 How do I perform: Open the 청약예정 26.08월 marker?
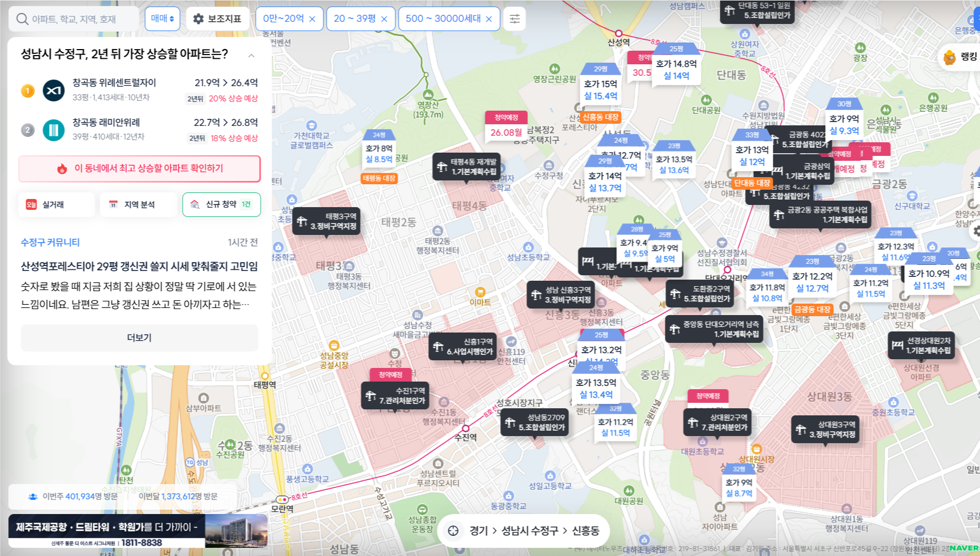pos(506,126)
